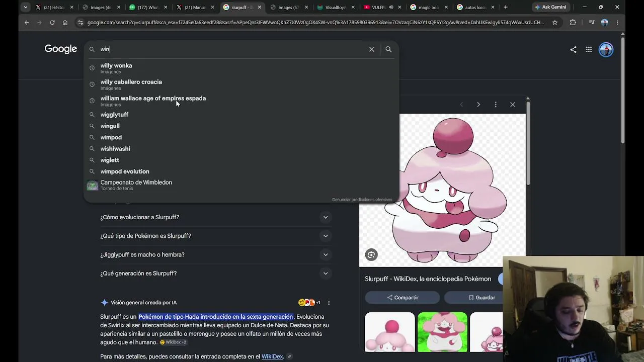Expand '¿Jigglypuff es macho o hembra?'
Viewport: 644px width, 362px height.
pos(216,254)
